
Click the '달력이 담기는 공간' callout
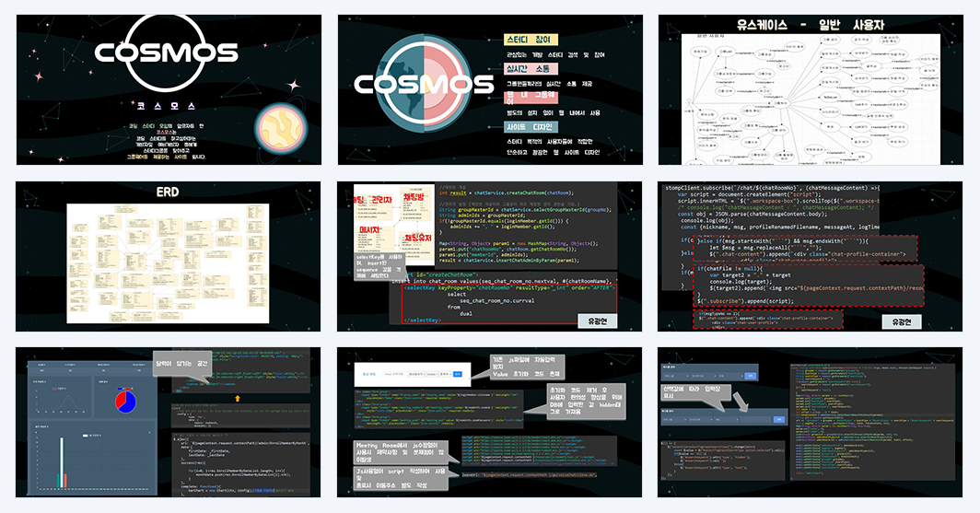(183, 364)
